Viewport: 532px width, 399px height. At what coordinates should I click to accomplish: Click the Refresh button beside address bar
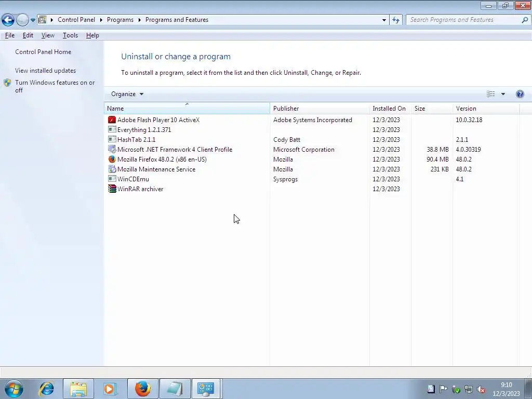click(x=395, y=20)
